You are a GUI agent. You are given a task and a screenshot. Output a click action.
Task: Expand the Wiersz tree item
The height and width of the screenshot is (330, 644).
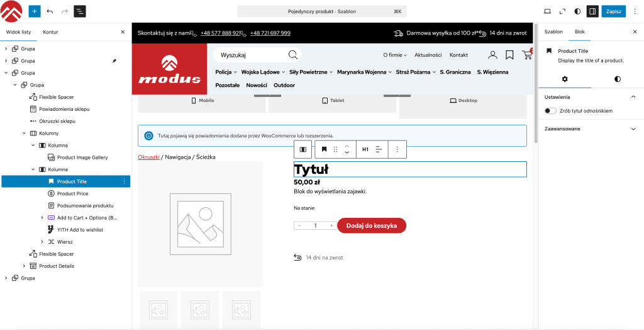coord(42,242)
